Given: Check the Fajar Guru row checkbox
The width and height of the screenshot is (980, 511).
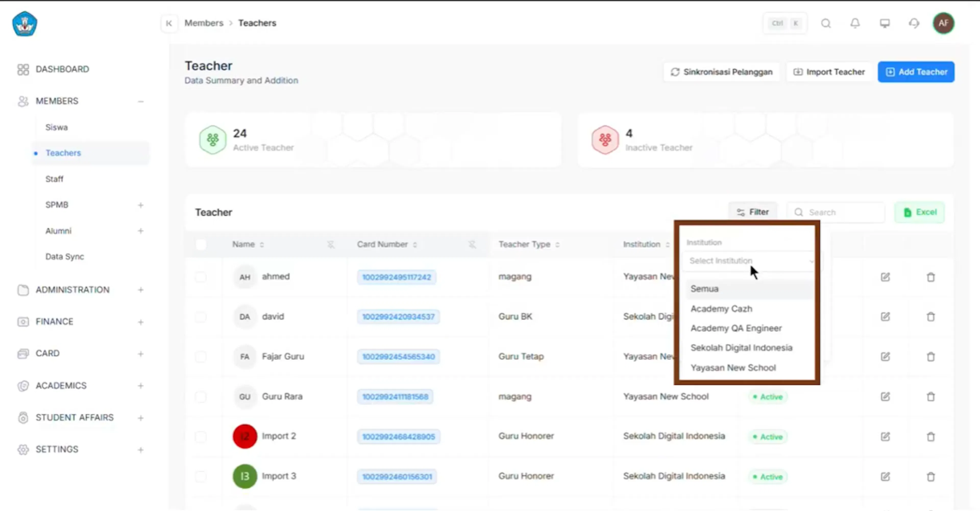Looking at the screenshot, I should click(x=201, y=357).
